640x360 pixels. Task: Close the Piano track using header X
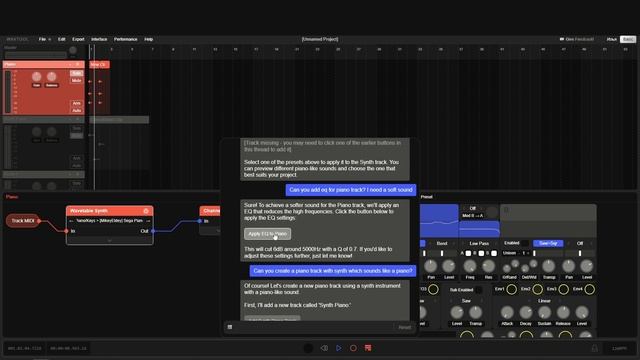(78, 64)
